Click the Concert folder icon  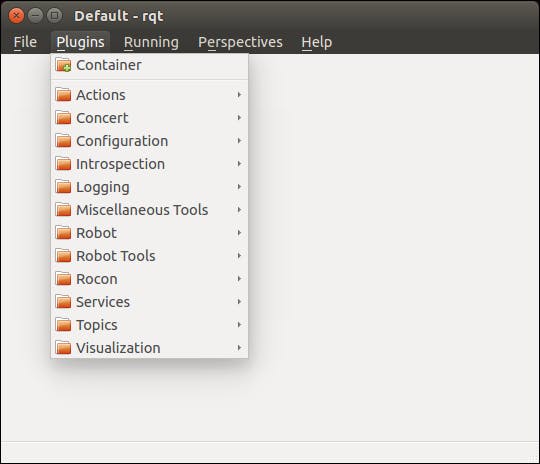click(63, 118)
